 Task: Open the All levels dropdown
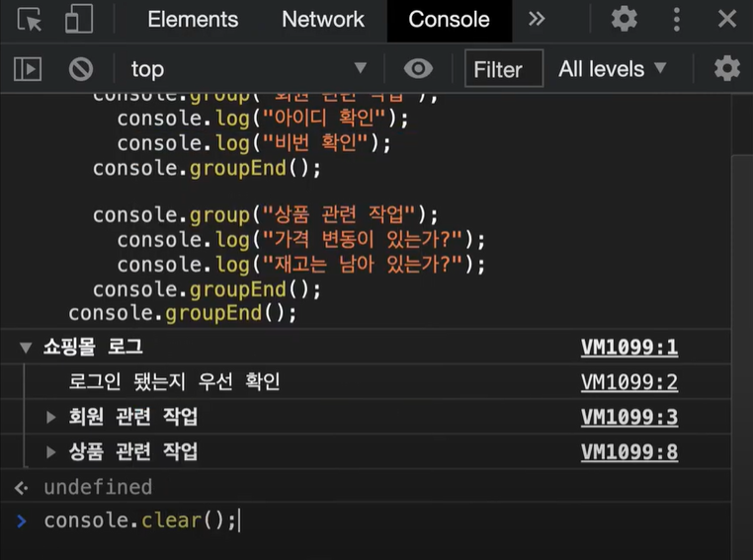(613, 69)
